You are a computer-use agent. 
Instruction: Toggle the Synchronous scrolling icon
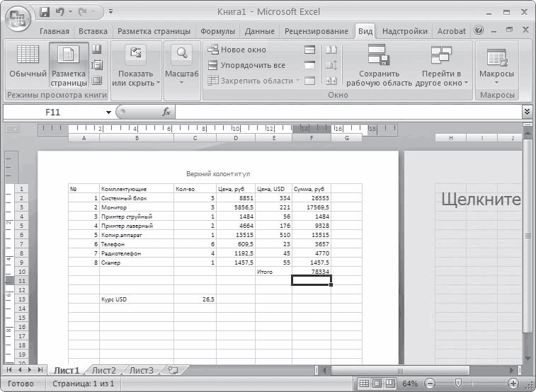tap(331, 65)
